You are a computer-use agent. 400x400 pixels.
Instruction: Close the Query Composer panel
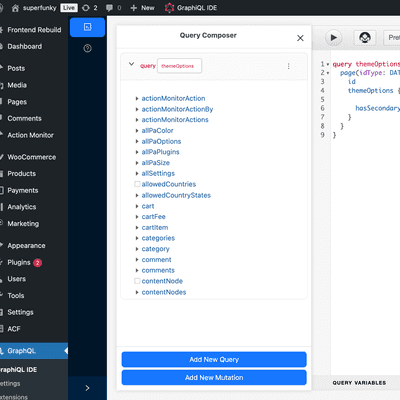pyautogui.click(x=300, y=38)
